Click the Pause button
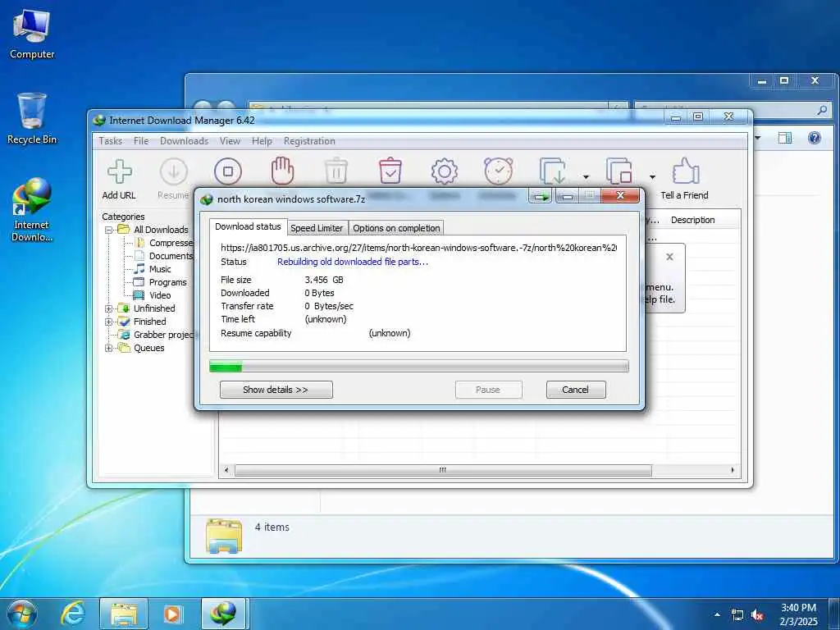This screenshot has width=840, height=630. tap(488, 390)
